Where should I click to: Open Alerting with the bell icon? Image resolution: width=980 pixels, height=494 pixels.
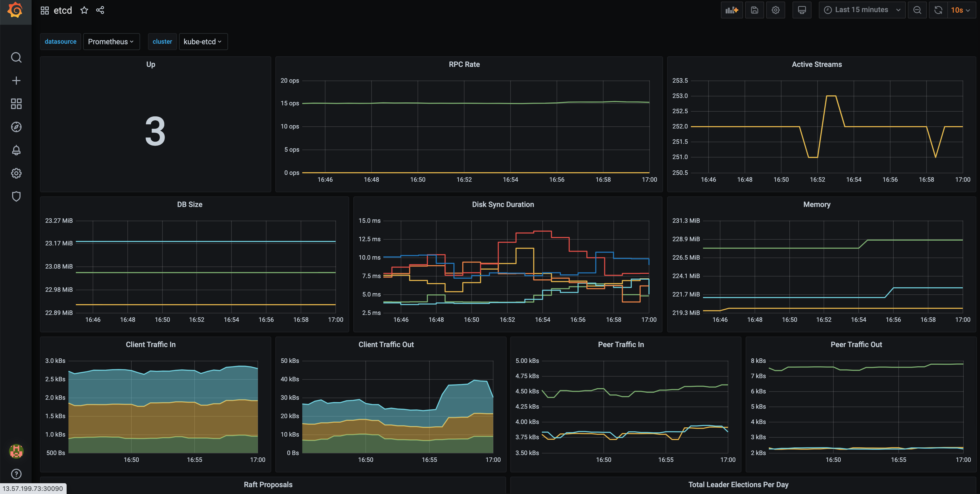click(x=16, y=150)
